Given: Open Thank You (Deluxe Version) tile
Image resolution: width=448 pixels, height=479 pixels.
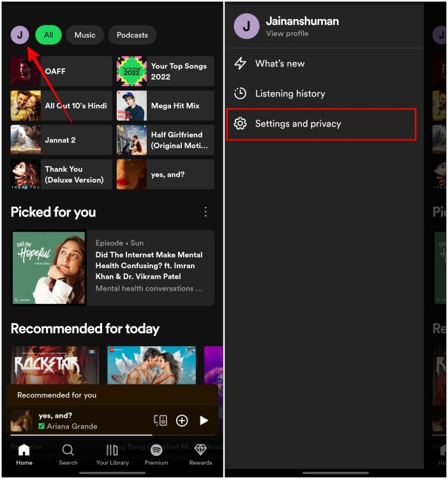Looking at the screenshot, I should 61,174.
